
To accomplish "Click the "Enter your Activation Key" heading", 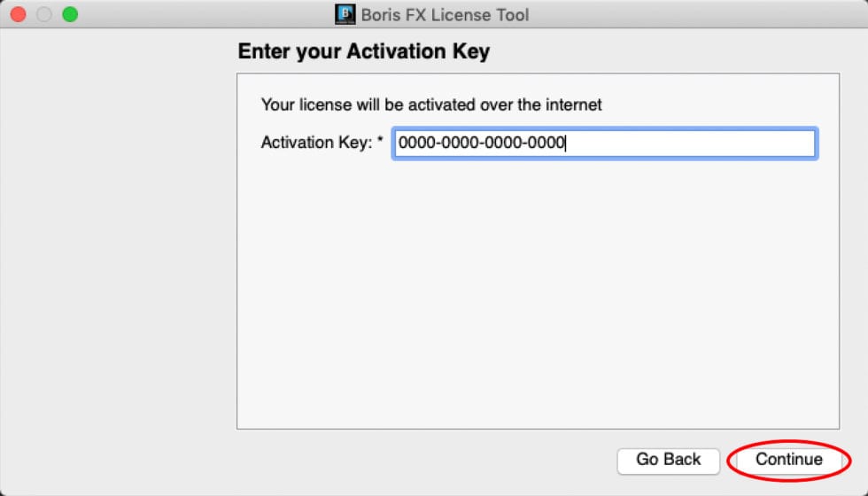I will [x=363, y=51].
